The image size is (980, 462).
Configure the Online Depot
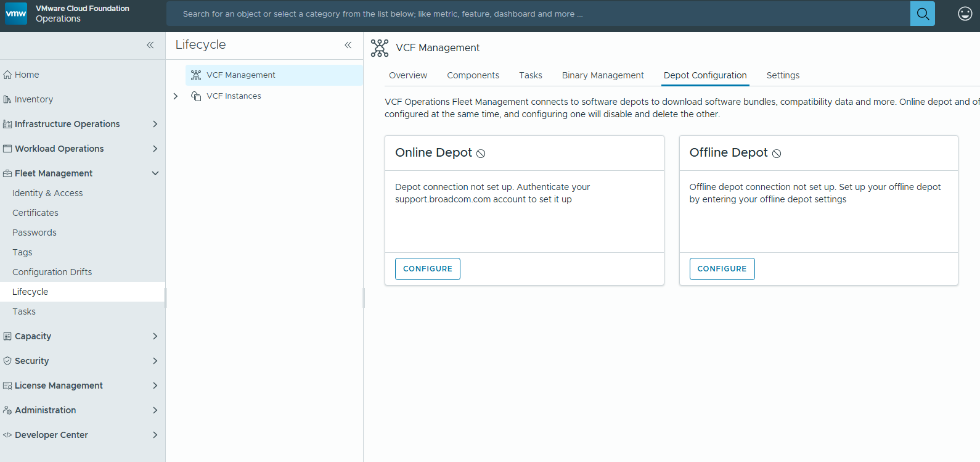tap(427, 269)
